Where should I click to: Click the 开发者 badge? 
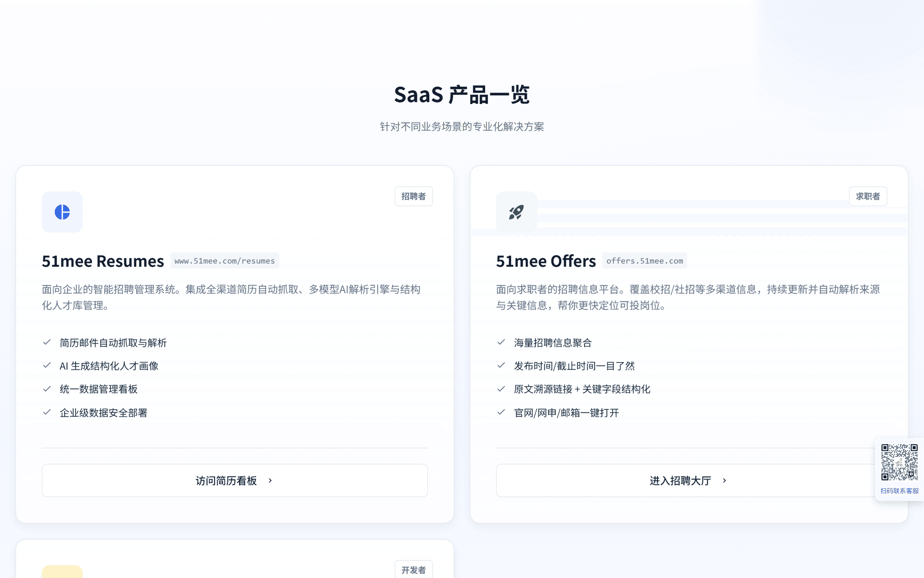click(414, 570)
